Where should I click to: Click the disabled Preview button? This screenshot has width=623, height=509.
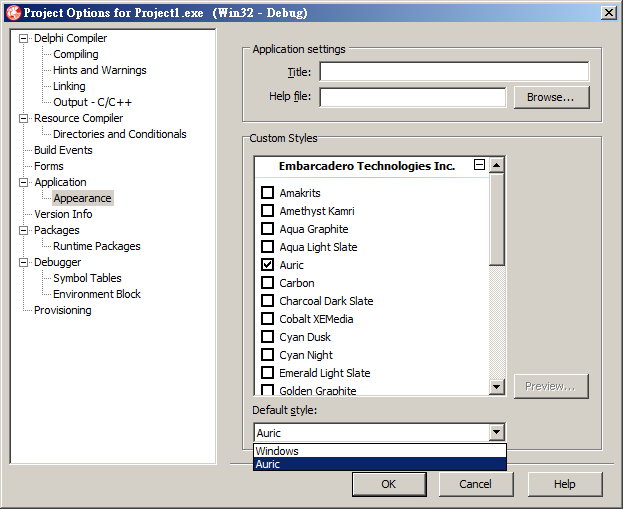551,386
